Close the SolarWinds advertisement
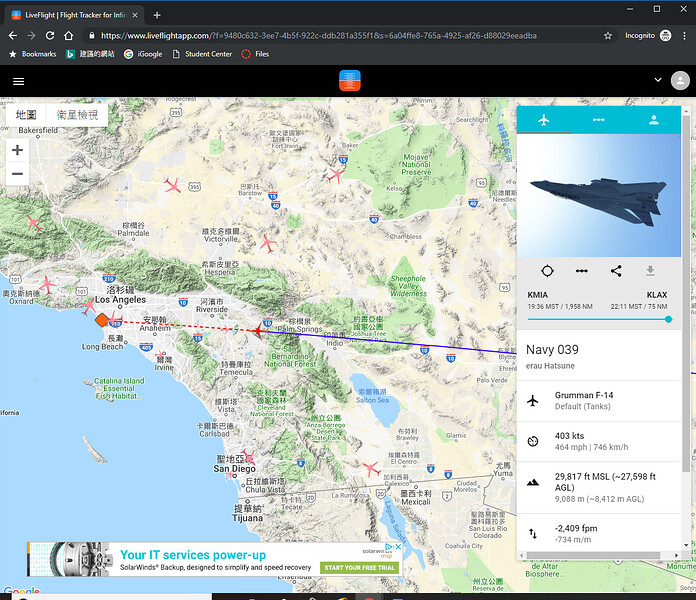 click(398, 547)
